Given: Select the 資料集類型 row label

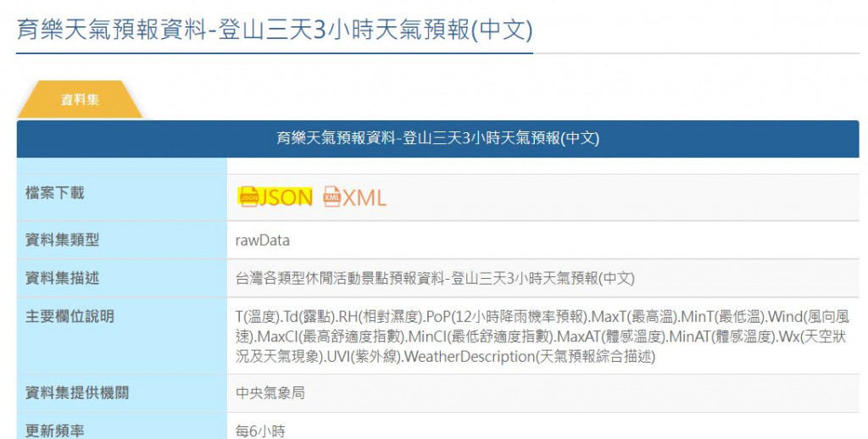Looking at the screenshot, I should point(62,240).
